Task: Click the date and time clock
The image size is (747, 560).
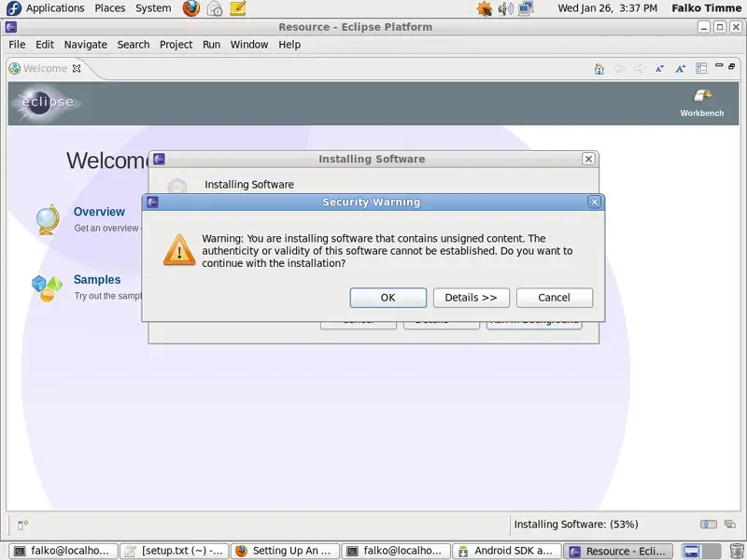Action: tap(608, 8)
